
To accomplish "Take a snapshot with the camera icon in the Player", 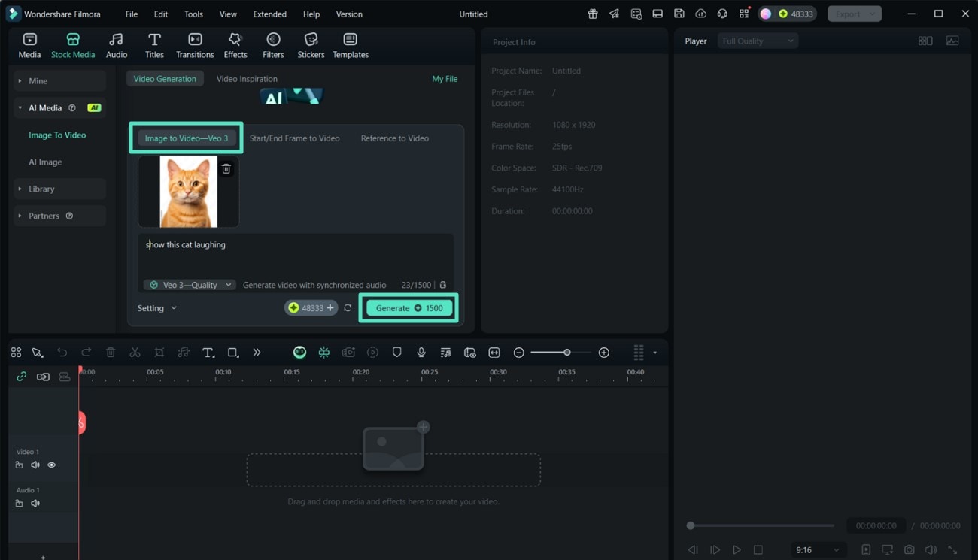I will tap(910, 550).
